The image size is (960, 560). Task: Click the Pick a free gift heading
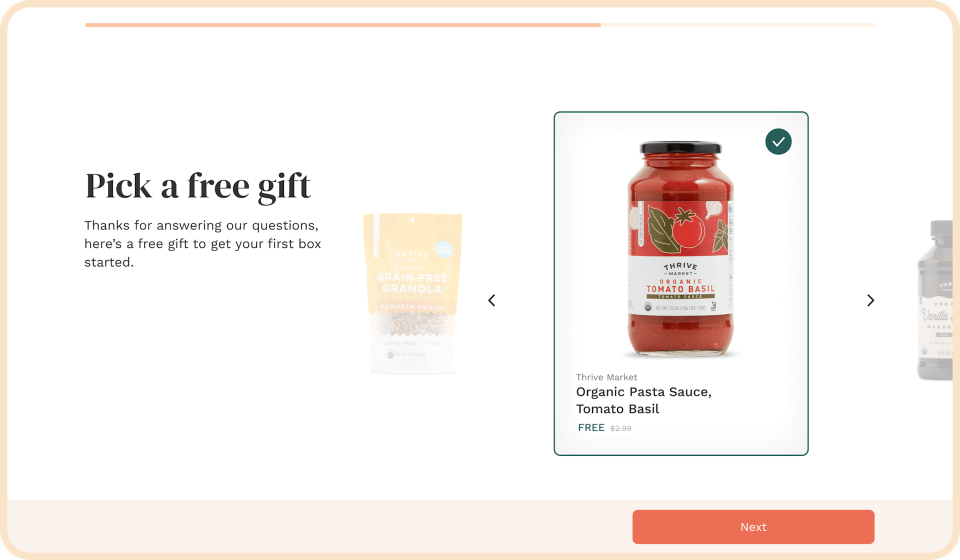pyautogui.click(x=198, y=186)
